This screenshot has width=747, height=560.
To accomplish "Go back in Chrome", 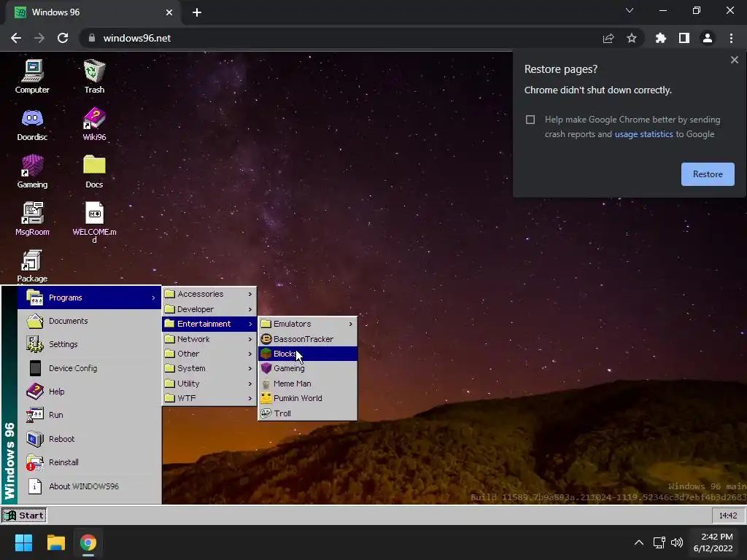I will [x=16, y=38].
